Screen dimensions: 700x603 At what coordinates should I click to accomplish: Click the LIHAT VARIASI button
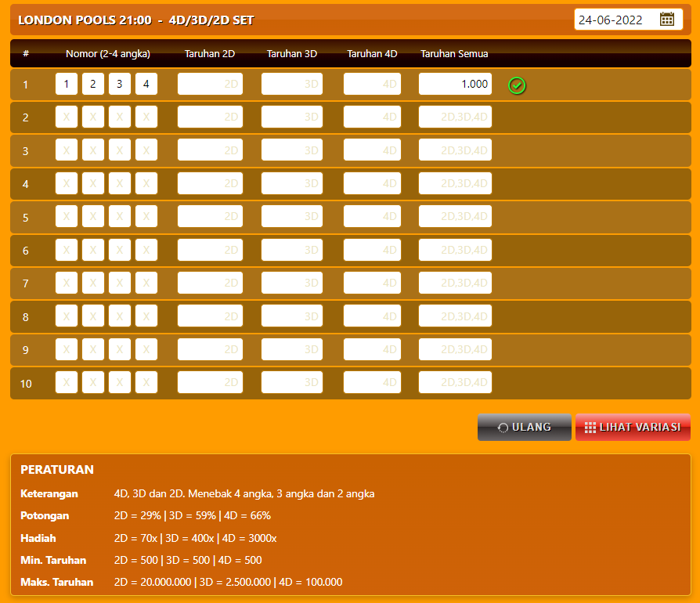point(633,428)
